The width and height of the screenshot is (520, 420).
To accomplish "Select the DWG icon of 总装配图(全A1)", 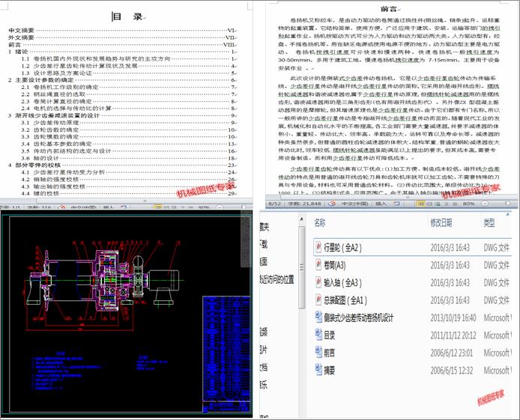I will click(318, 299).
